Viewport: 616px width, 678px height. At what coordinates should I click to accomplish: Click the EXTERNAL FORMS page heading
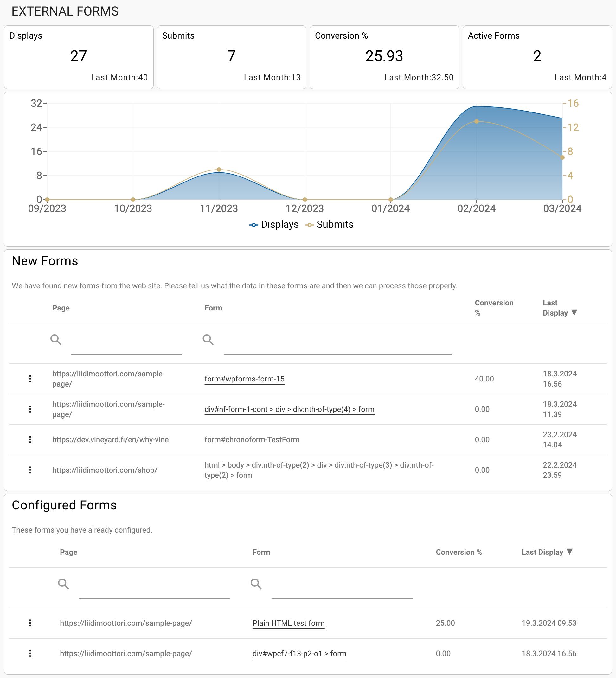click(x=65, y=11)
